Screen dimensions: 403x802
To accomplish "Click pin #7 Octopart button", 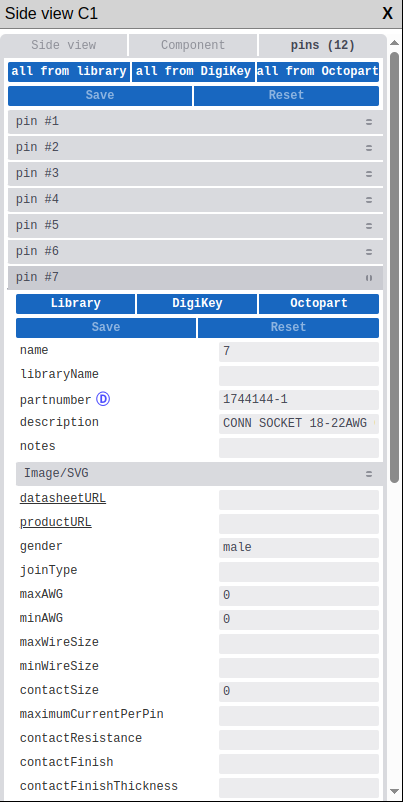I will point(319,304).
